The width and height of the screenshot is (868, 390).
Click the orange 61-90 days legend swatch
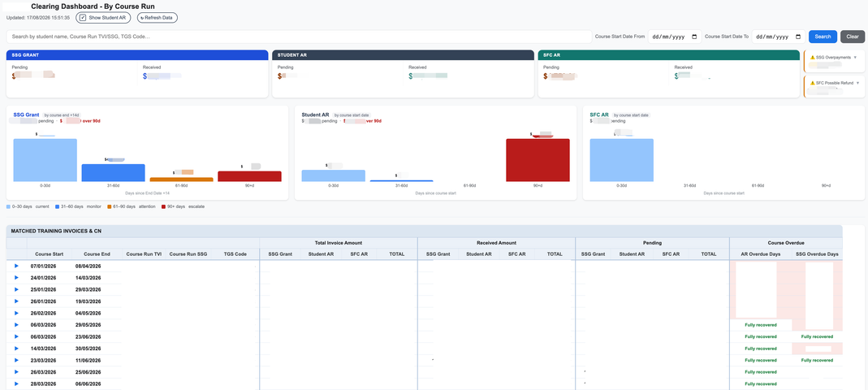pyautogui.click(x=109, y=206)
